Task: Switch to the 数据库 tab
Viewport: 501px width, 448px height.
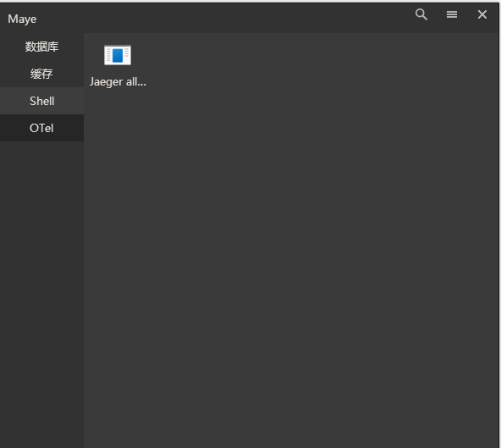Action: pos(41,47)
